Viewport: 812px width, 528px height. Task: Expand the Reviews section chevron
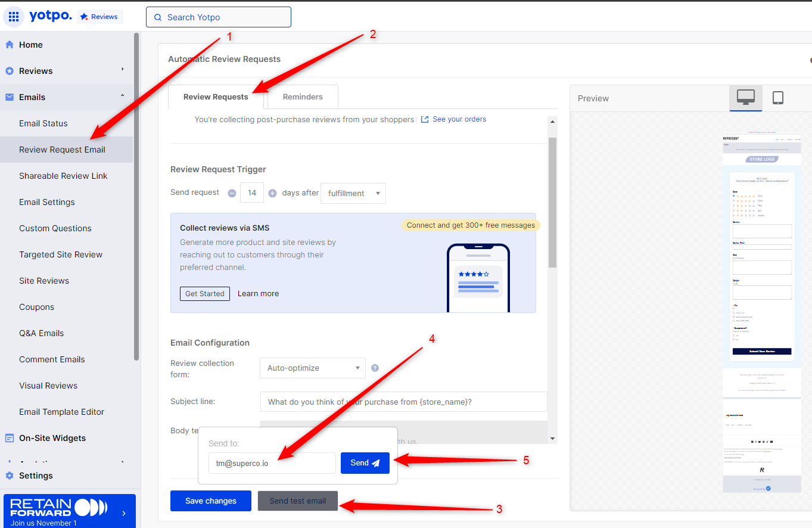click(x=123, y=70)
